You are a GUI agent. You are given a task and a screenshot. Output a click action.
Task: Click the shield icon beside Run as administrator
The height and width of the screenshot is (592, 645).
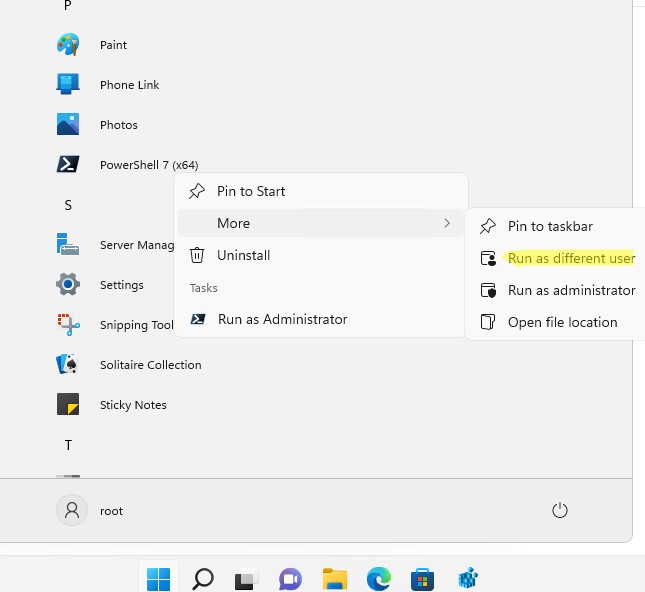(488, 290)
